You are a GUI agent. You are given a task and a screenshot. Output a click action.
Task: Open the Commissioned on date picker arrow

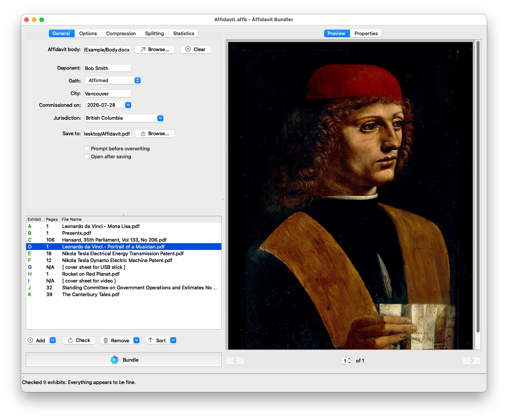point(128,105)
